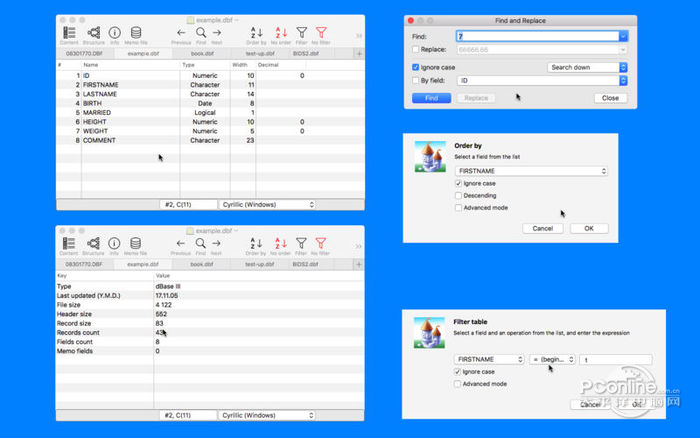The width and height of the screenshot is (700, 438).
Task: Toggle Ignore case in Find and Replace
Action: click(416, 67)
